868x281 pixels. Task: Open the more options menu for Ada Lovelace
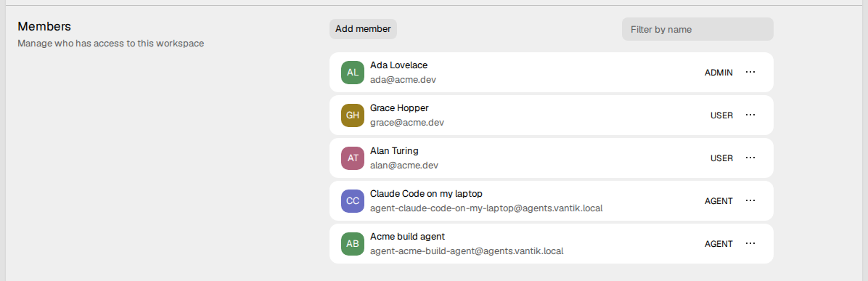click(x=750, y=72)
